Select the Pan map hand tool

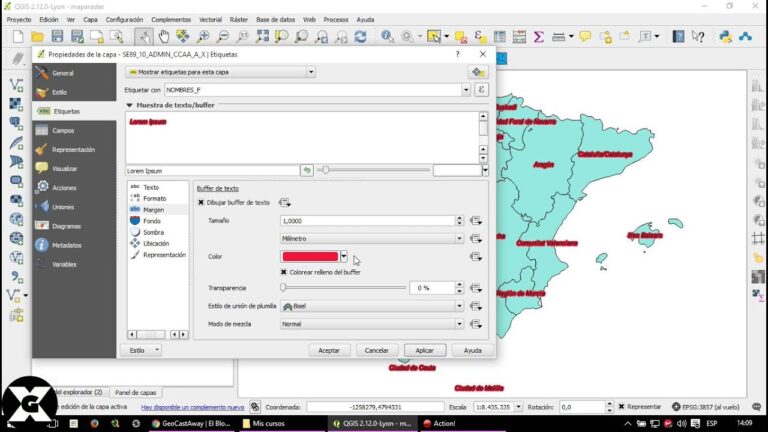tap(164, 36)
